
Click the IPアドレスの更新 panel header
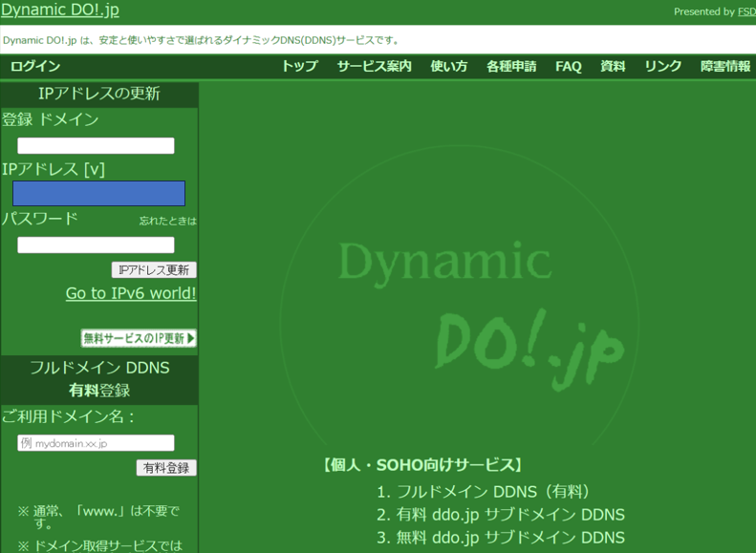tap(99, 94)
